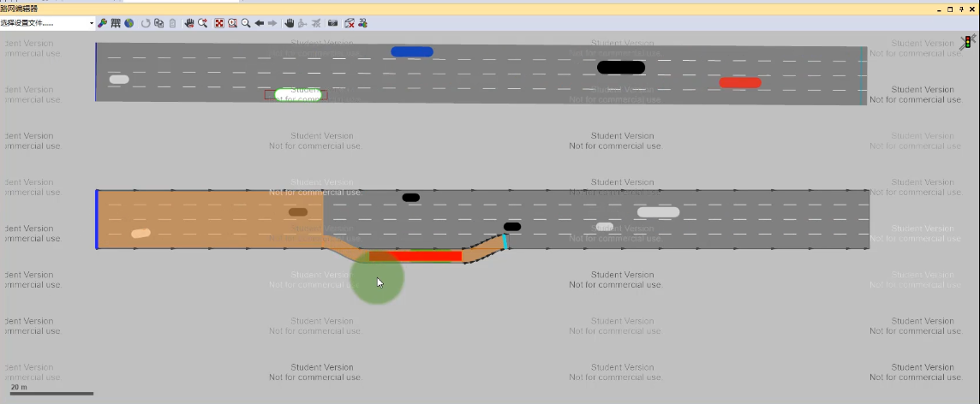Pin the network editor 路网编辑器 panel
The image size is (980, 404).
tap(961, 9)
